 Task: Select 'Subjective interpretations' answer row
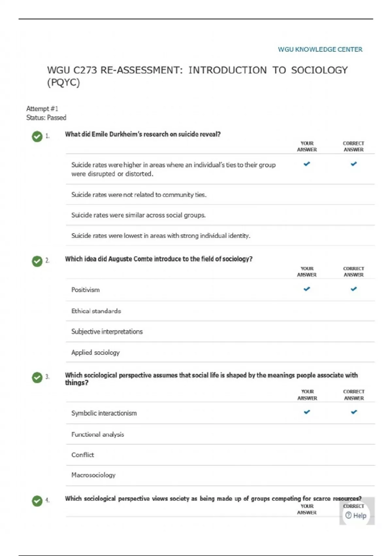pos(107,332)
